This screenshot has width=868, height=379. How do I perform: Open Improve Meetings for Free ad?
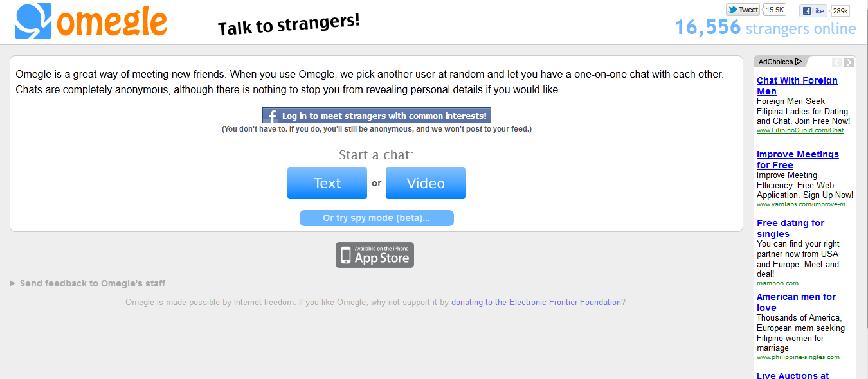[797, 159]
